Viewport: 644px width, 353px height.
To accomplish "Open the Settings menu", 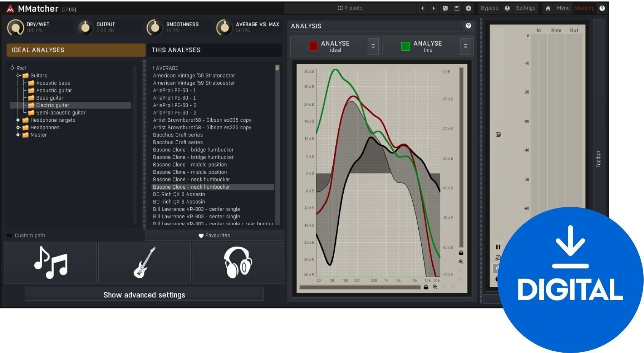I will point(525,8).
